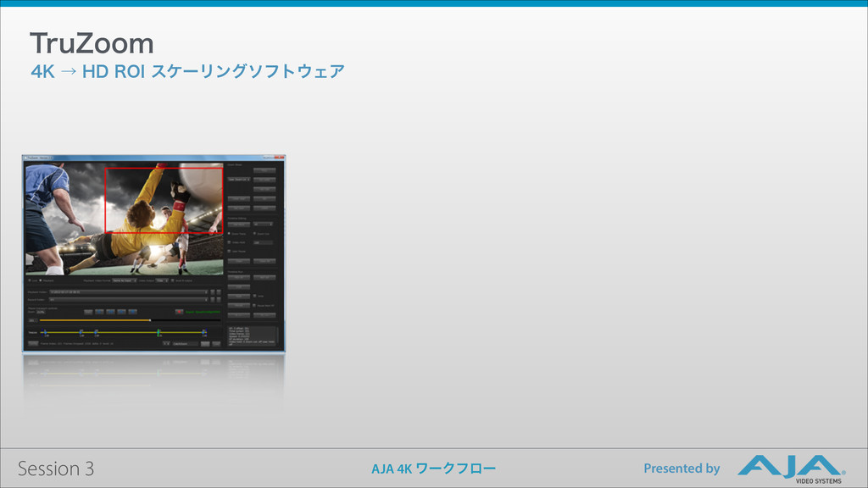Click the Presented by text

[682, 469]
